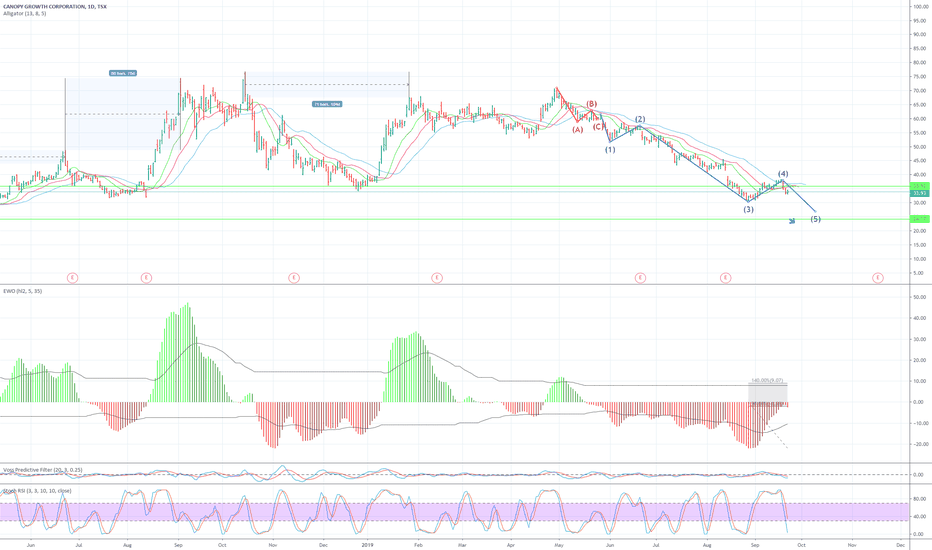Select the Voss Predictive Filter indicator label
Image resolution: width=932 pixels, height=550 pixels.
pyautogui.click(x=43, y=470)
